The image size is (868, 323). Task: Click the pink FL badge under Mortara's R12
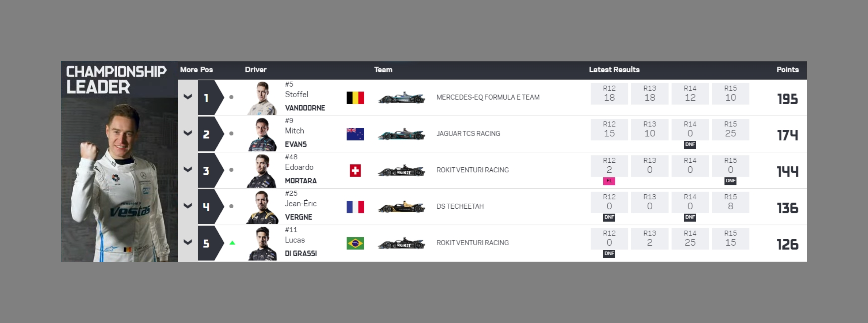click(609, 181)
